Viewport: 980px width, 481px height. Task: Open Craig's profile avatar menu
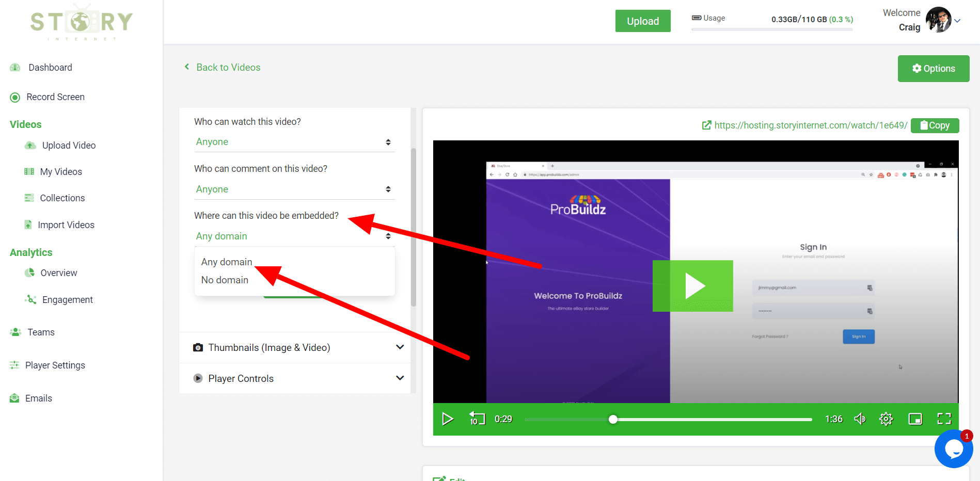(x=938, y=20)
